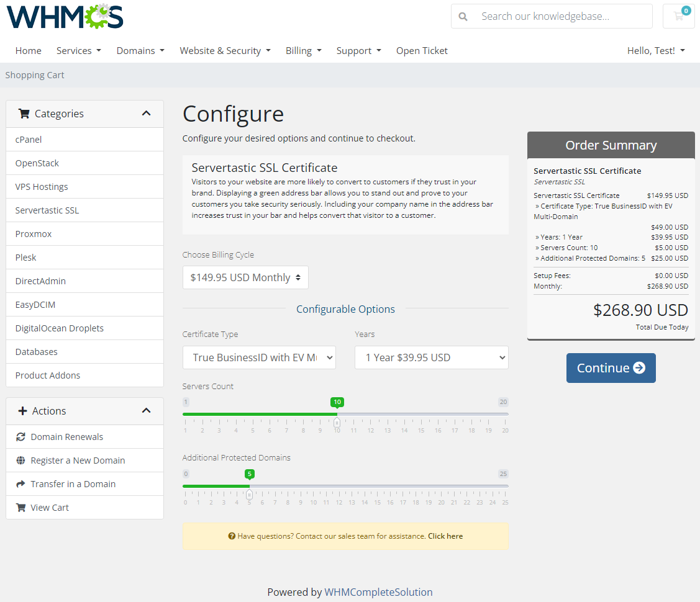This screenshot has height=602, width=700.
Task: Expand the Services menu
Action: tap(78, 51)
